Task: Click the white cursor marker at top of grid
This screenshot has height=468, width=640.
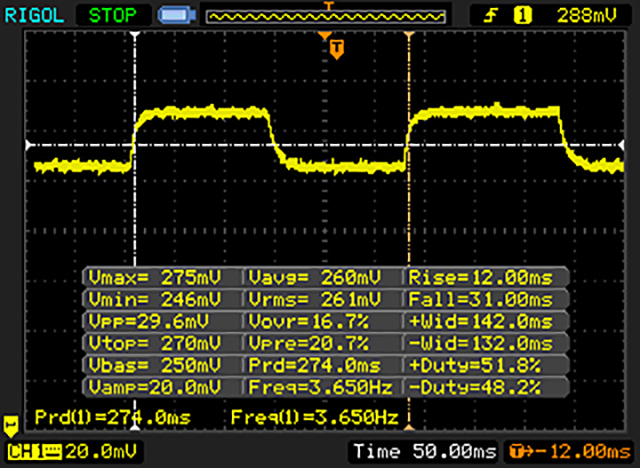Action: pos(134,36)
